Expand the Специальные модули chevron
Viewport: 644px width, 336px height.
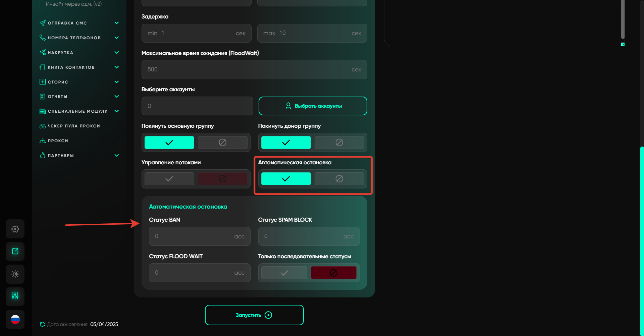116,111
